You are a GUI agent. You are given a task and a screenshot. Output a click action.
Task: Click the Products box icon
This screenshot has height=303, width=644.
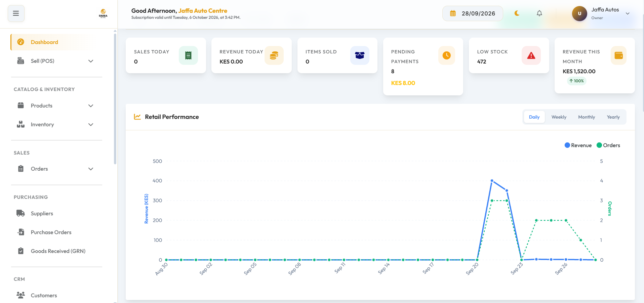pos(21,105)
